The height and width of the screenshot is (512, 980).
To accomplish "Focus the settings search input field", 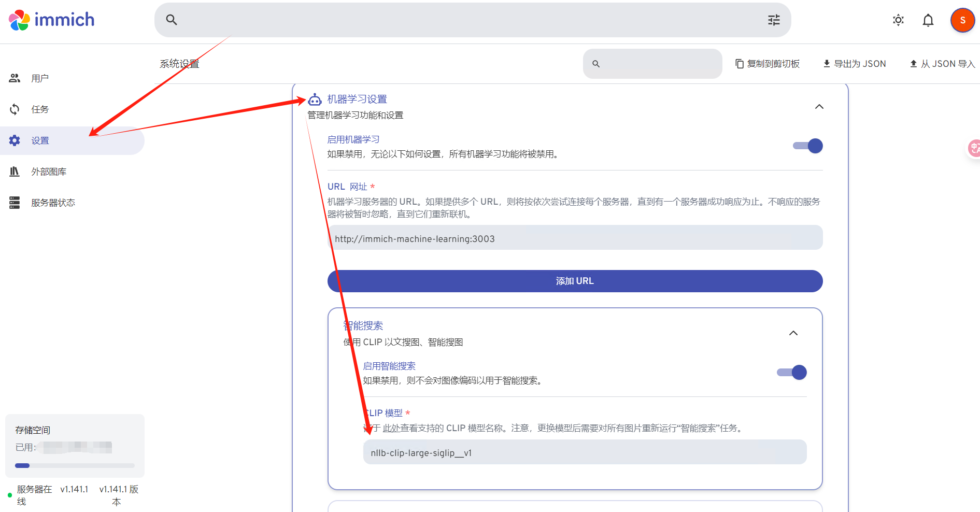I will pyautogui.click(x=652, y=64).
